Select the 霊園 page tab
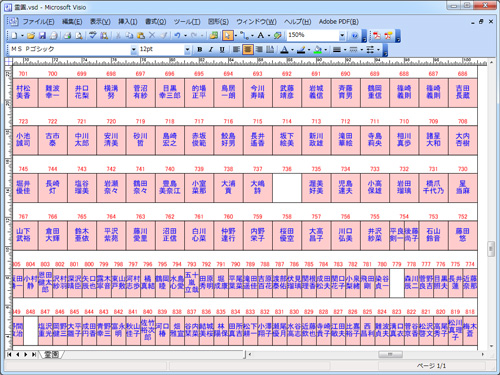 (x=51, y=354)
